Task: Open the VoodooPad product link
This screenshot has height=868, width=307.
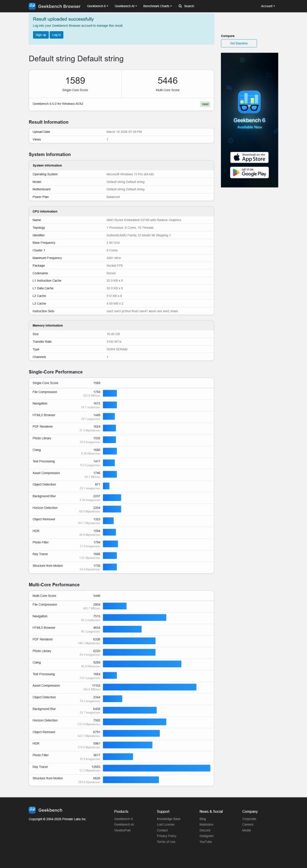Action: coord(122,830)
